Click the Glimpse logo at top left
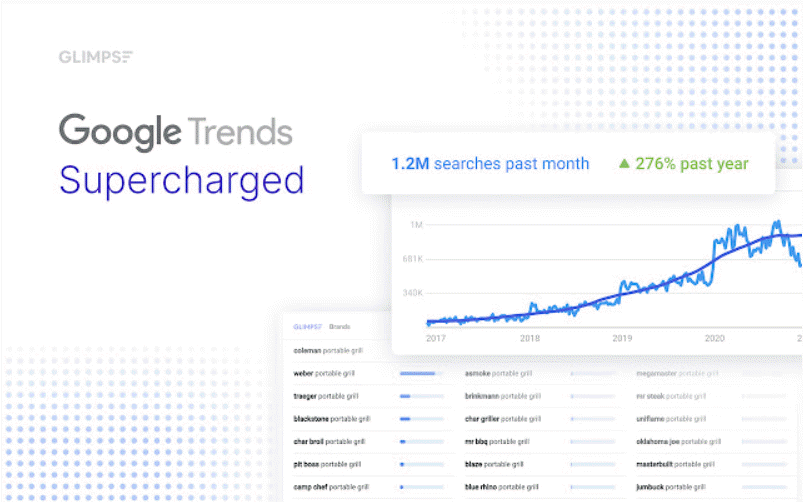Image resolution: width=803 pixels, height=502 pixels. 96,57
